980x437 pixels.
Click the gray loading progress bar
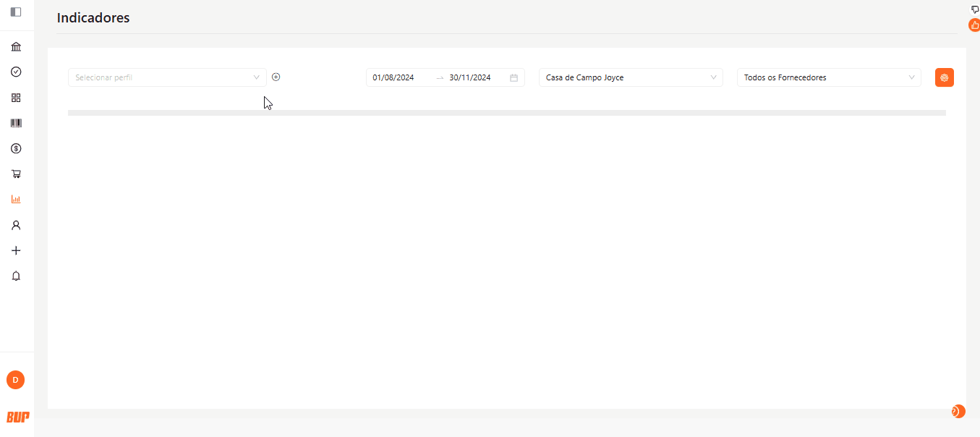tap(507, 113)
